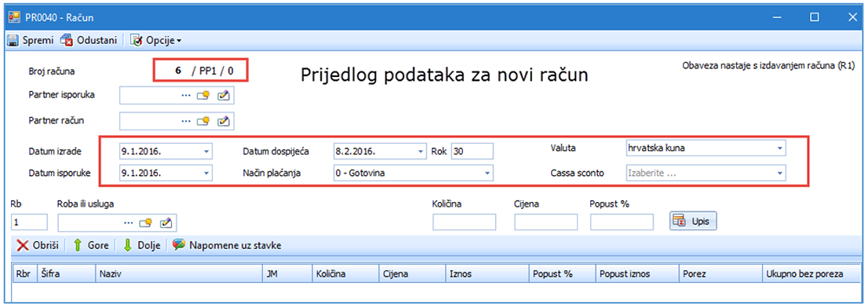
Task: Move item down with Dolje
Action: pyautogui.click(x=141, y=245)
